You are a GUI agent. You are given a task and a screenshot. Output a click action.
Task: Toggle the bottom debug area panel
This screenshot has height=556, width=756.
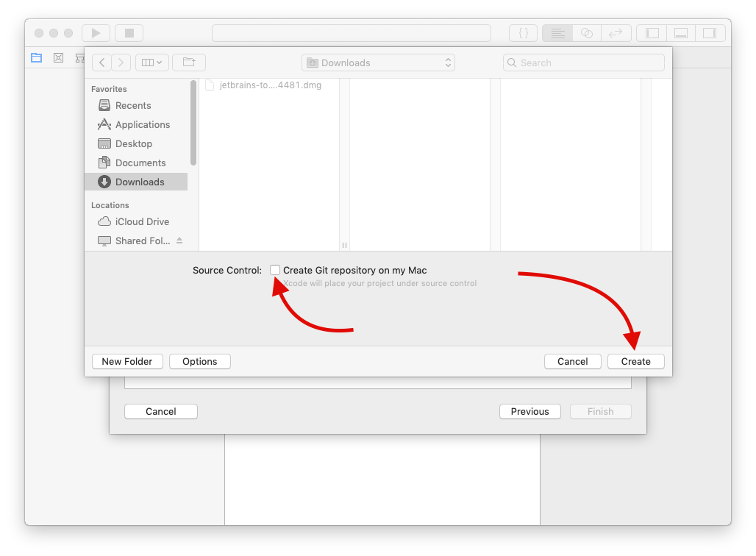coord(681,33)
